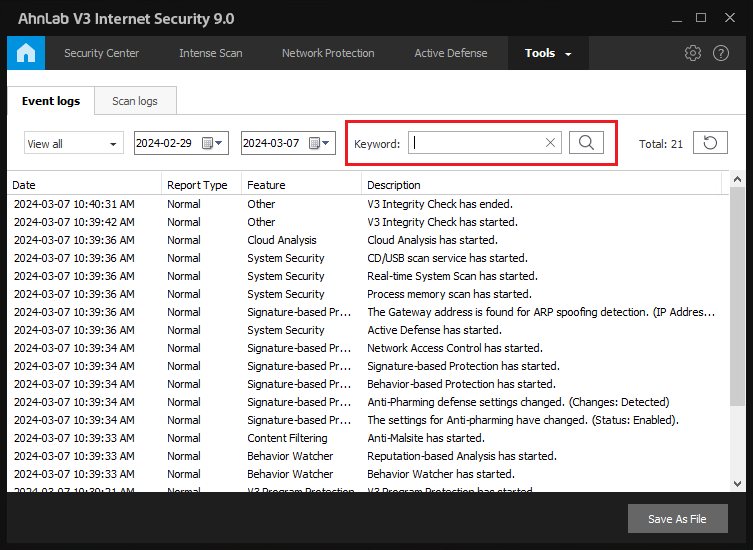Sort by the Feature column header
The height and width of the screenshot is (550, 753).
[301, 185]
